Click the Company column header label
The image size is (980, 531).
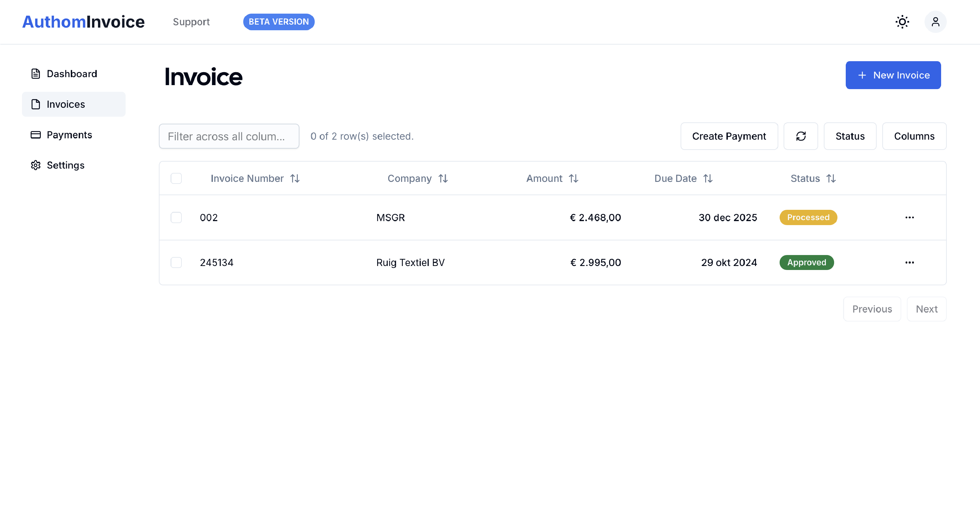tap(409, 179)
